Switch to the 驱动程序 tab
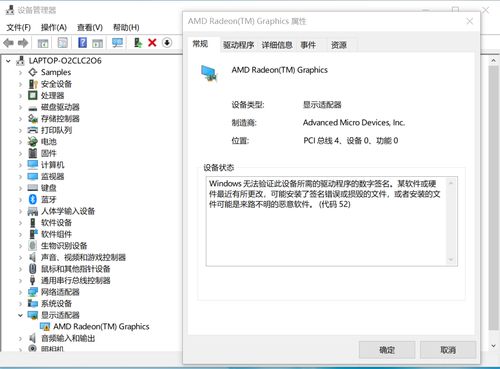The height and width of the screenshot is (369, 500). 239,45
